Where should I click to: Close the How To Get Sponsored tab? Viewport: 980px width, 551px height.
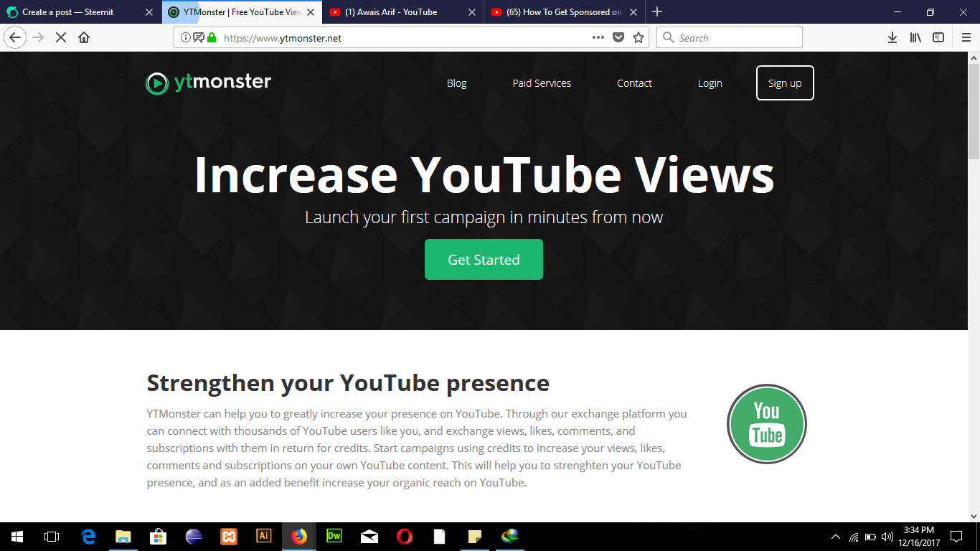tap(633, 12)
